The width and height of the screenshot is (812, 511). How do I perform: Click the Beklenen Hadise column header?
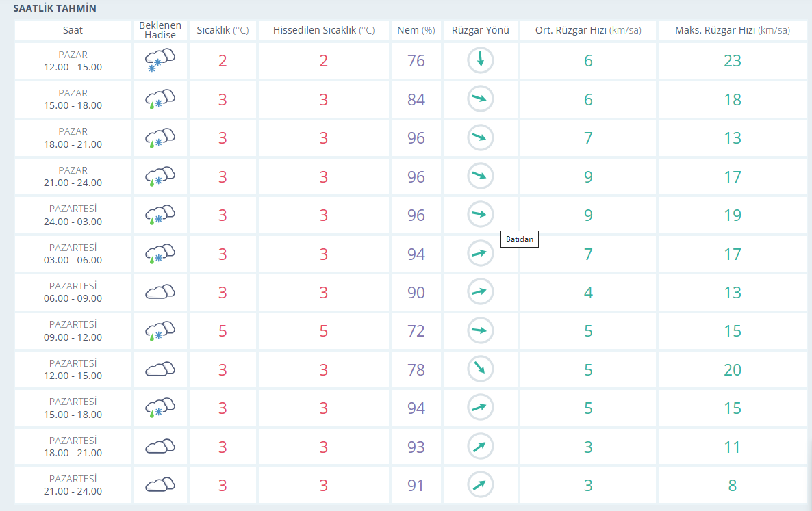[160, 30]
